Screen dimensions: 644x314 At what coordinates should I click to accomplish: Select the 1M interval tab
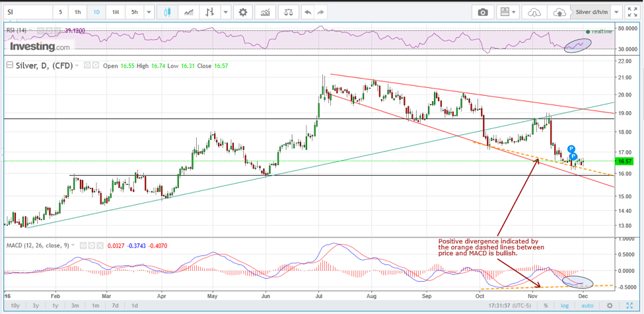click(116, 12)
